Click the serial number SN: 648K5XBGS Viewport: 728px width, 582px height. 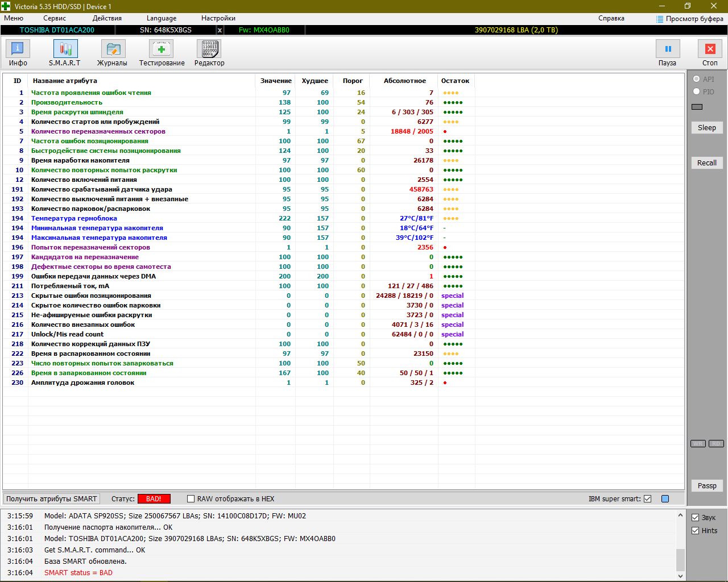[x=166, y=30]
